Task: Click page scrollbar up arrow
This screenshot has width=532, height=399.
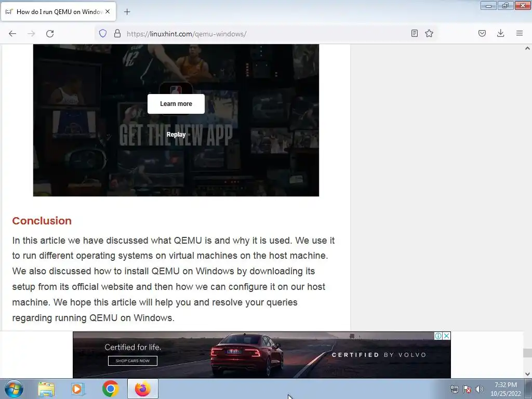Action: tap(527, 48)
